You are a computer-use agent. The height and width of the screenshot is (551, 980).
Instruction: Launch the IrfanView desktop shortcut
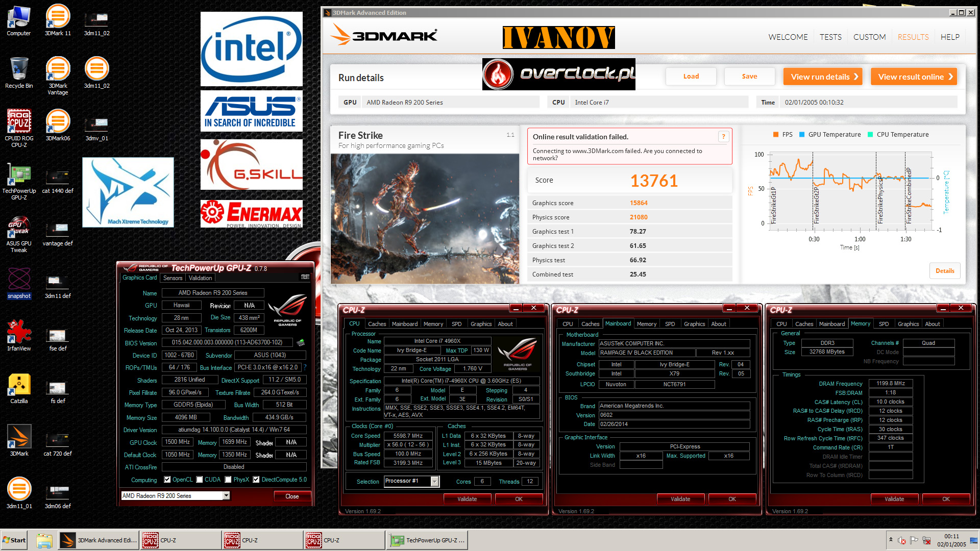click(x=19, y=336)
